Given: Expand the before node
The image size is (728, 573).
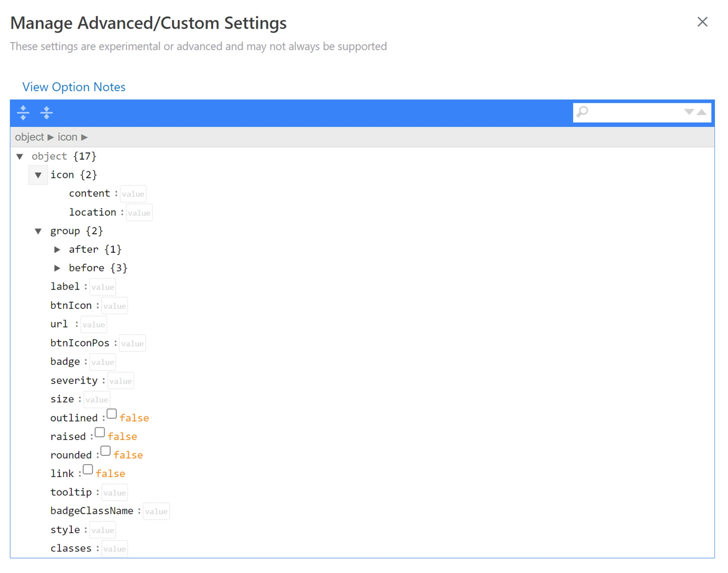Looking at the screenshot, I should (x=57, y=268).
